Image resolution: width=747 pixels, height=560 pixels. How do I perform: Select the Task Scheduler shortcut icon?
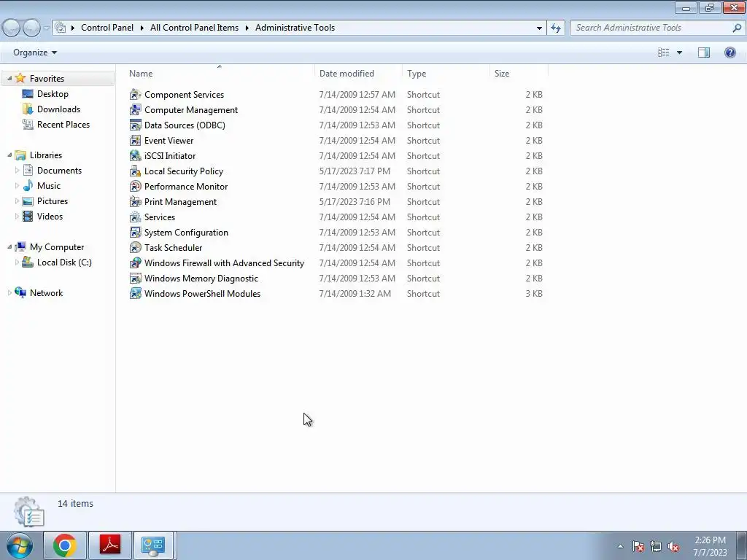[135, 248]
